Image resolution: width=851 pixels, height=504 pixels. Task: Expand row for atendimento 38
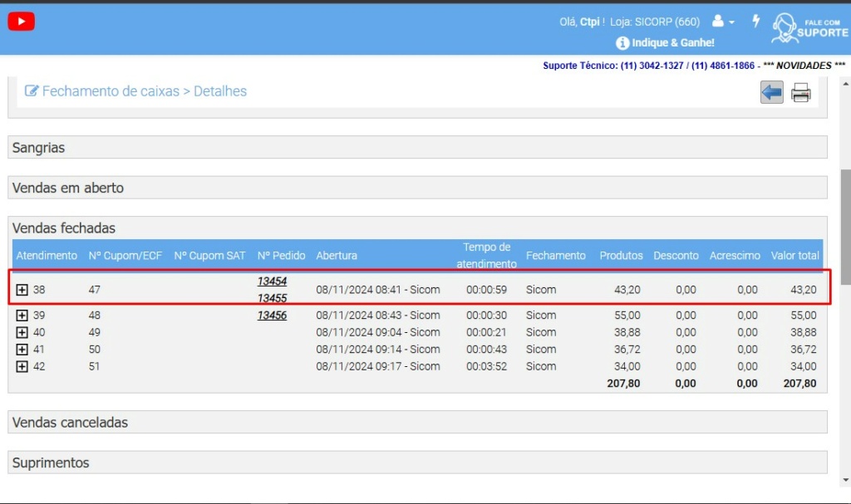[x=22, y=290]
